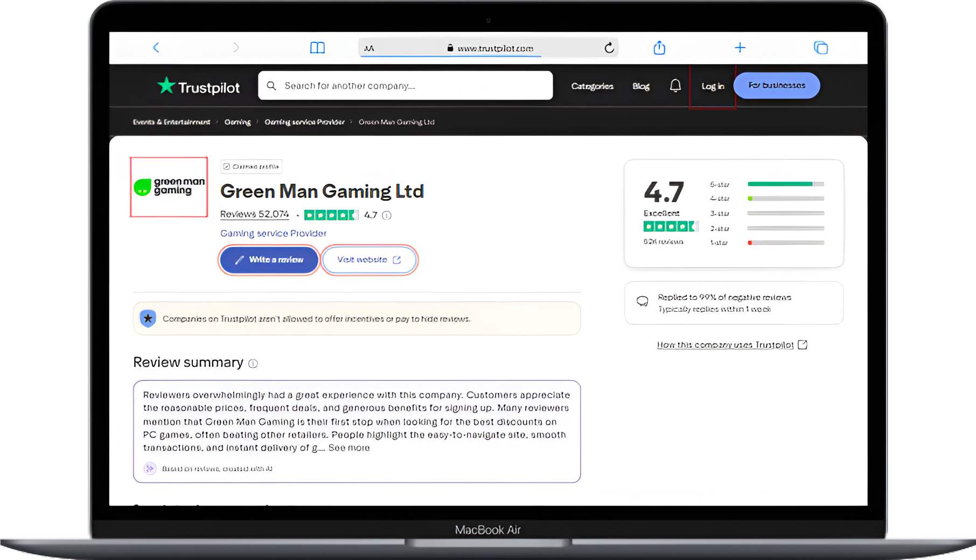Click the Review summary heading
Screen dimensions: 976x560
point(188,362)
